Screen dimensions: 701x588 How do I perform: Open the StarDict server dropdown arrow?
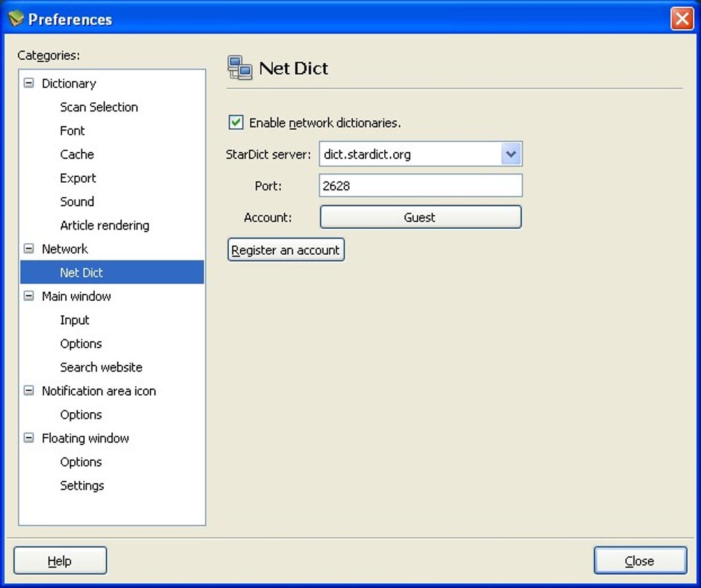click(511, 154)
